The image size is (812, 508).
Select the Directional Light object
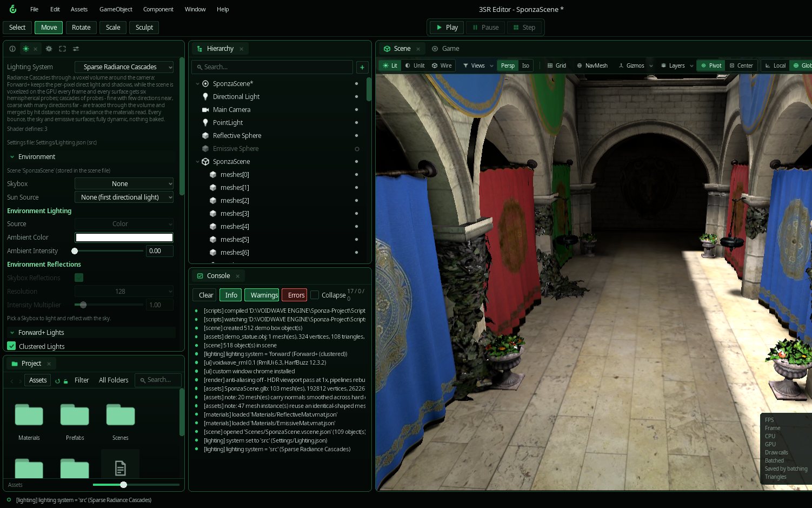click(236, 97)
